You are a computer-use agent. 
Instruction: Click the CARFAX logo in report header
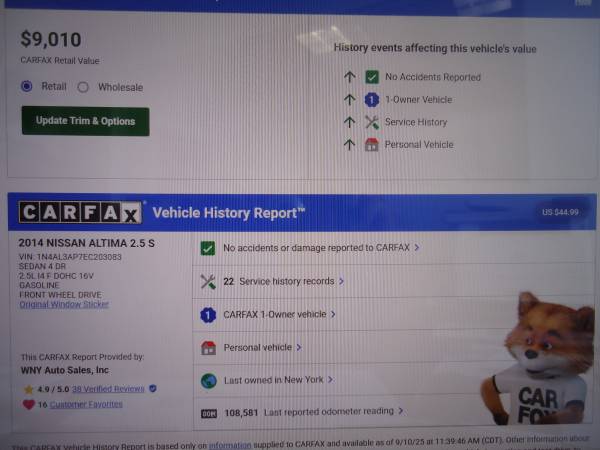pos(80,212)
